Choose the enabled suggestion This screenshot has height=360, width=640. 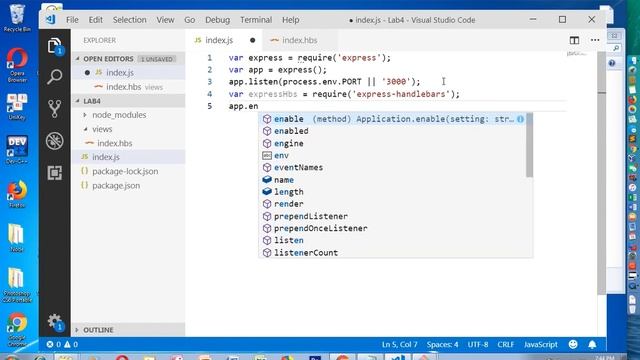[393, 131]
